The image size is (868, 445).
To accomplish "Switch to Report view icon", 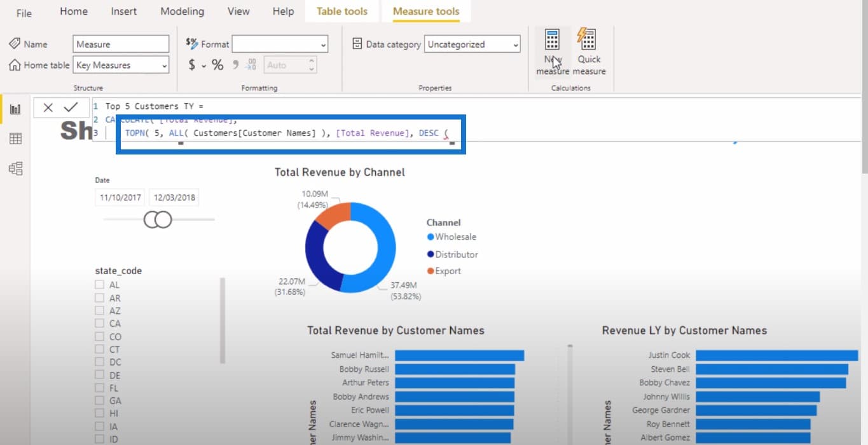I will (x=15, y=110).
